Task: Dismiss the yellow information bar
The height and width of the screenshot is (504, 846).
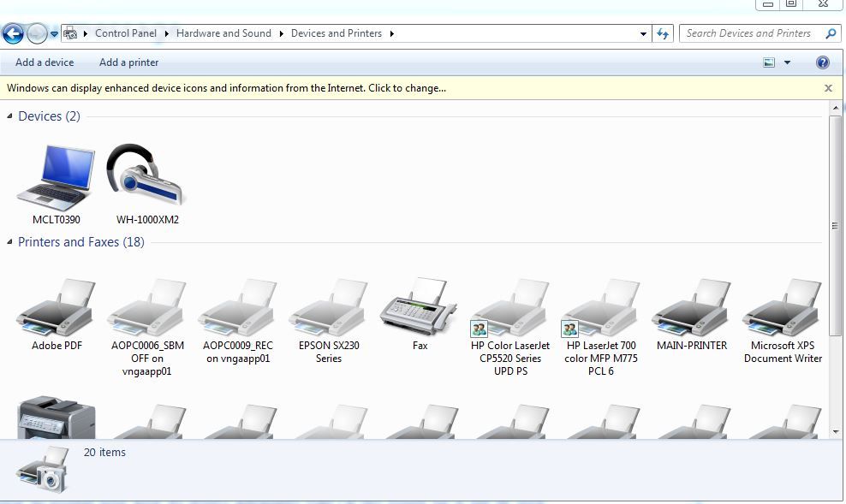Action: tap(828, 87)
